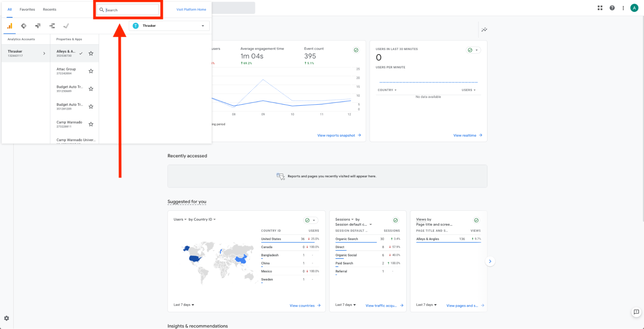
Task: Select the Google Analytics product icon
Action: pos(10,26)
